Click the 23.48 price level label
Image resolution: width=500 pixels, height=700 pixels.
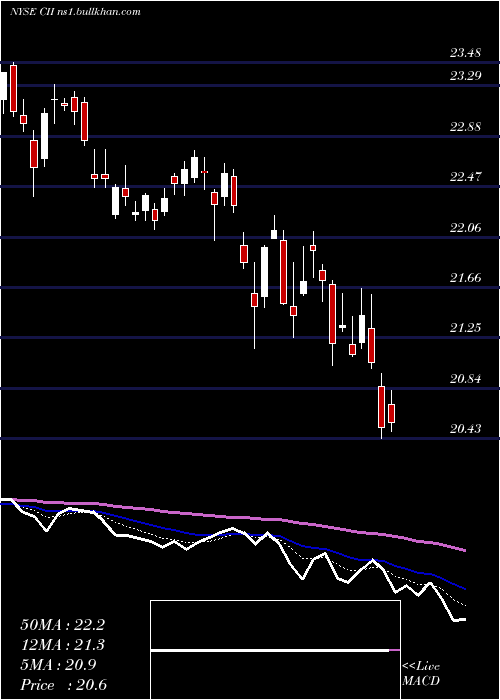click(465, 53)
